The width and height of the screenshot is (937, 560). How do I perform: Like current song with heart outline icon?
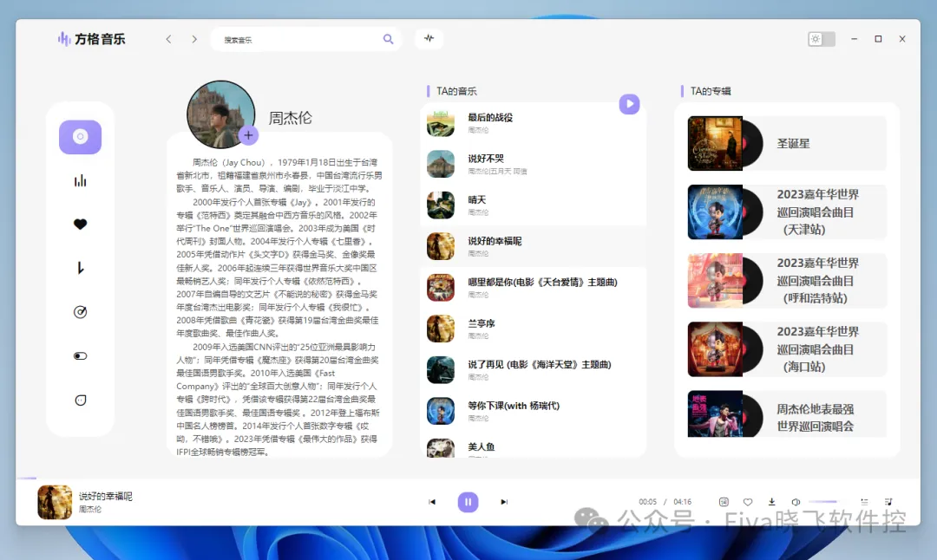748,502
